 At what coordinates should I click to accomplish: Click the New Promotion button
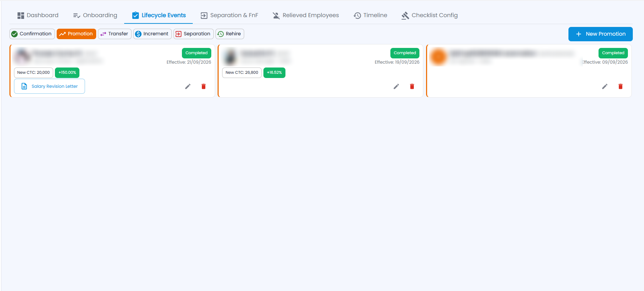(x=600, y=34)
